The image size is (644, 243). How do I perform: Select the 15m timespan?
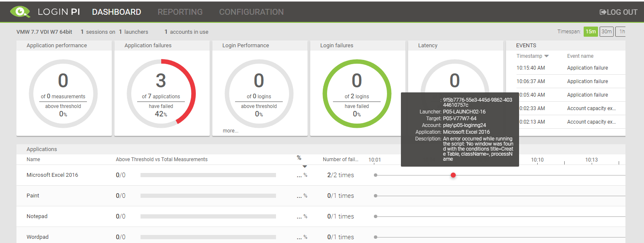[591, 32]
